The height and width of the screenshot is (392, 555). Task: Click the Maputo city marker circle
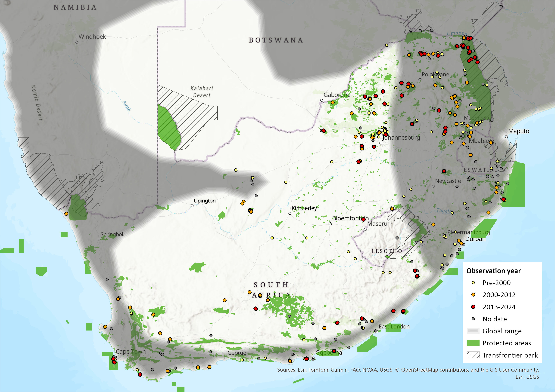tap(506, 137)
